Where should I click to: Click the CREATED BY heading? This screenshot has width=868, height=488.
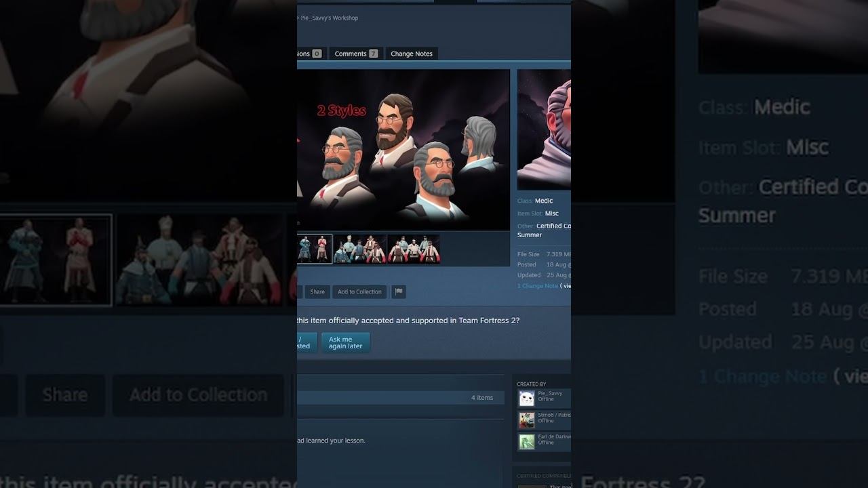532,384
